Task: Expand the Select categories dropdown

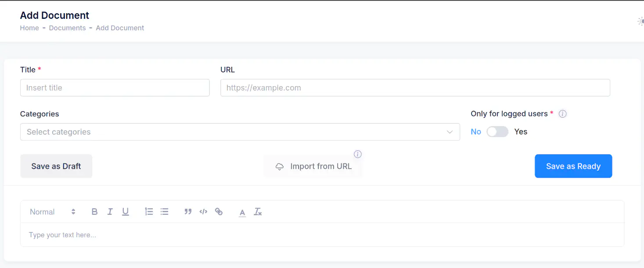Action: click(x=240, y=132)
